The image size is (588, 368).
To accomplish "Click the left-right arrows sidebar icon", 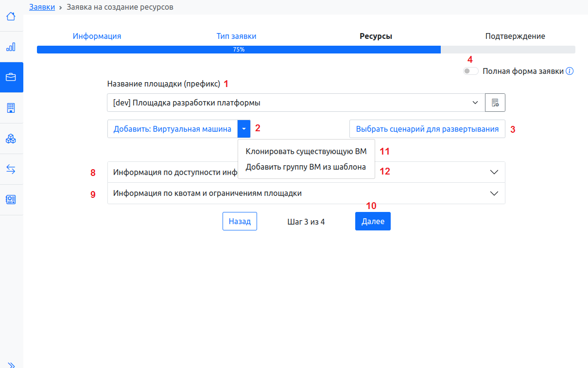I will (11, 169).
